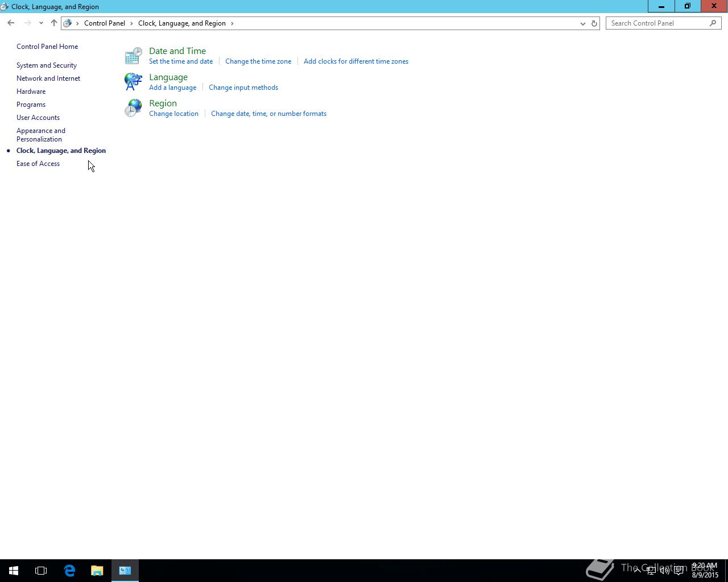Restore down the Control Panel window
This screenshot has height=582, width=728.
click(687, 6)
